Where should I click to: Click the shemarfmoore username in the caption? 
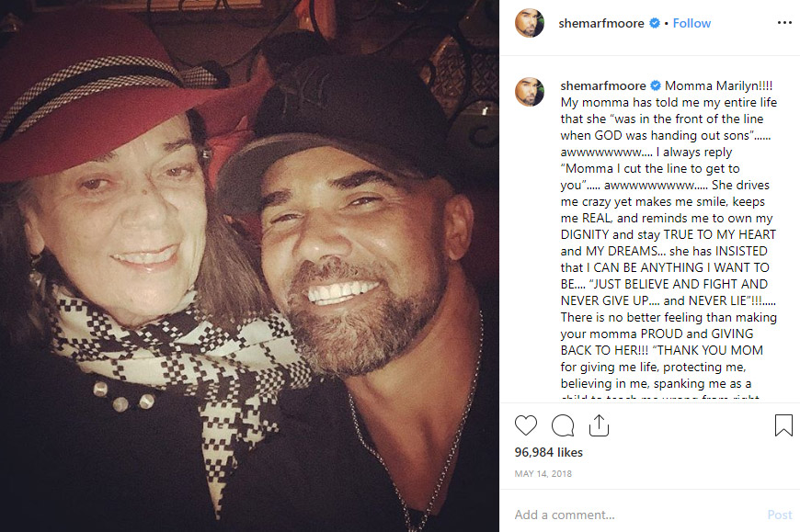click(x=603, y=85)
